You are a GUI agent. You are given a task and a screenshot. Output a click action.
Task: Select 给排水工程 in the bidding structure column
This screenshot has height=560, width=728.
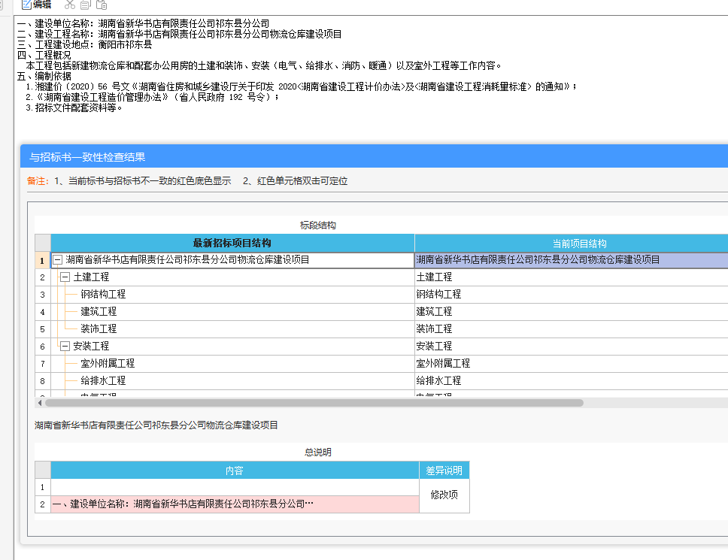coord(103,380)
